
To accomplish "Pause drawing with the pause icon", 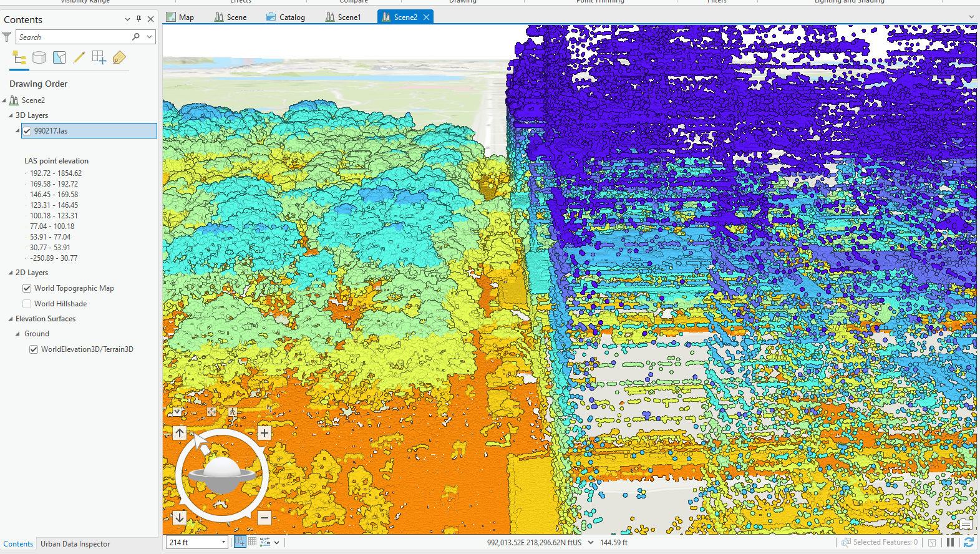I will point(950,543).
